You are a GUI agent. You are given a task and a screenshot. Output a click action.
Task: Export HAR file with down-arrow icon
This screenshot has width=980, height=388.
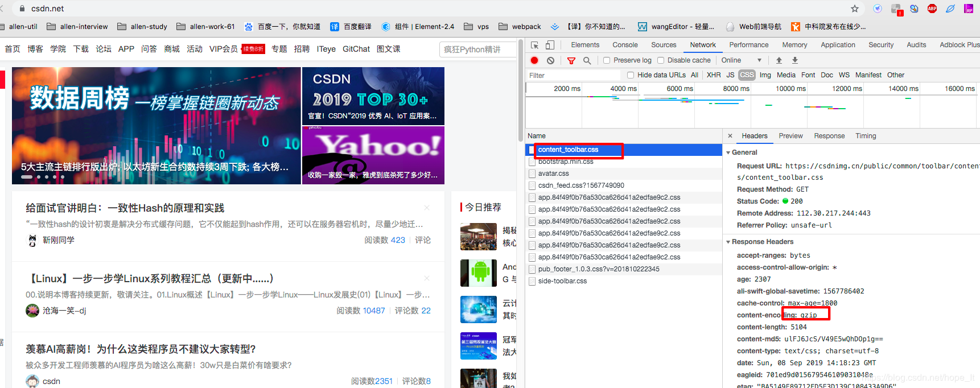795,60
